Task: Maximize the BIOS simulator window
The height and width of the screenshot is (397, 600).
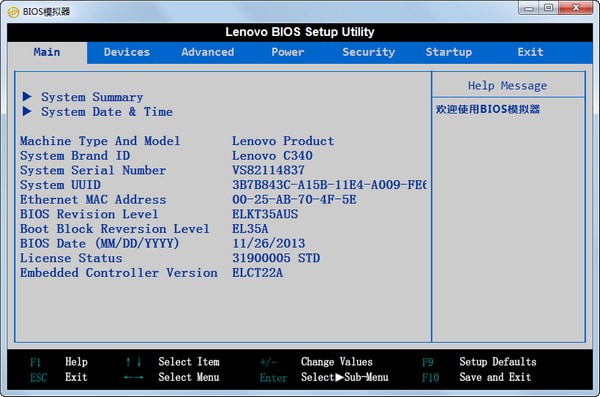Action: tap(549, 8)
